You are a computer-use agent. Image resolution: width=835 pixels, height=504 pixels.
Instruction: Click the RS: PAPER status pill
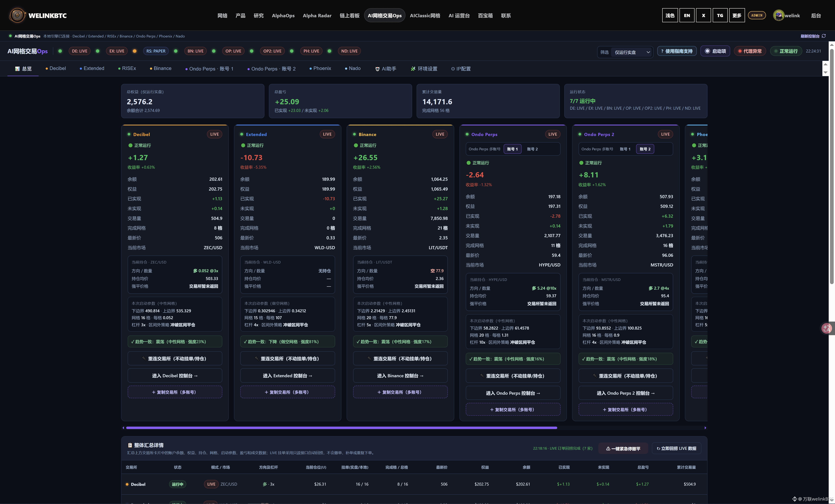point(156,51)
